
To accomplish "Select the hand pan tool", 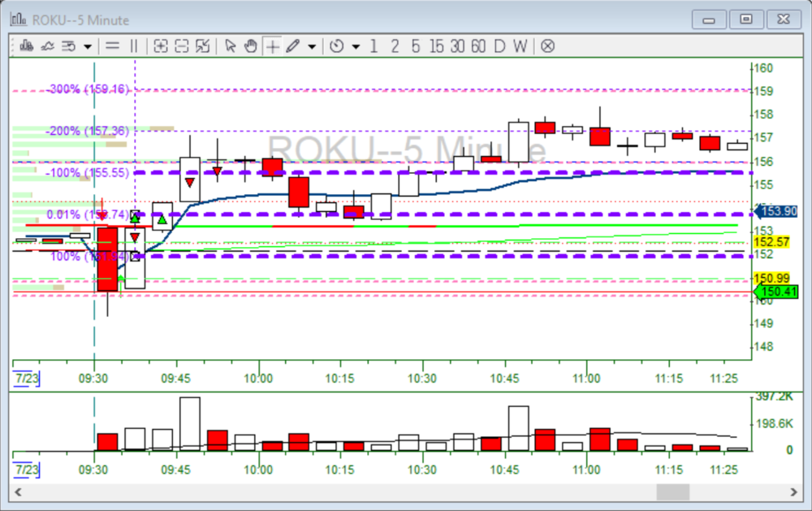I will pos(251,46).
